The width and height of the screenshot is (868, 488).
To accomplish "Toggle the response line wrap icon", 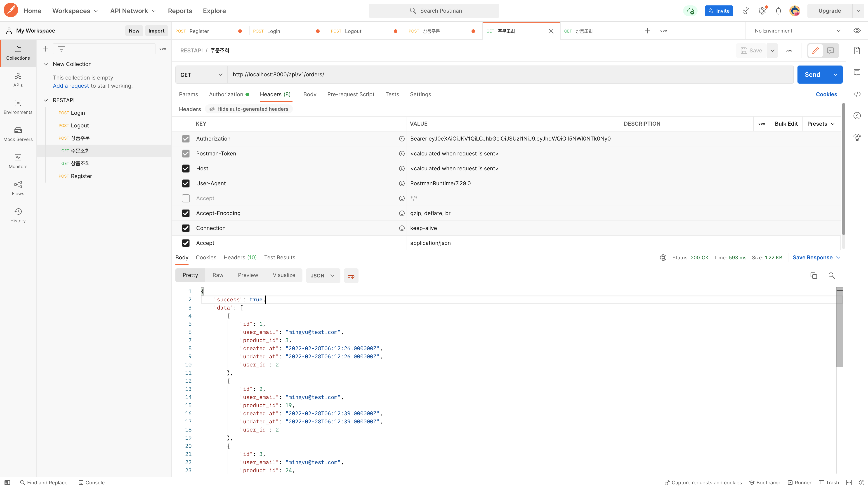I will coord(351,275).
